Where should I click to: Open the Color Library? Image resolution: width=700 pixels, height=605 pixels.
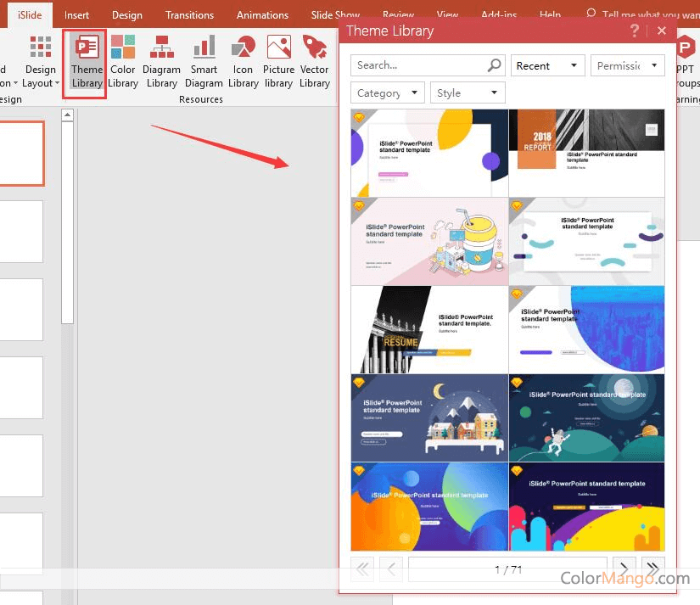(123, 63)
